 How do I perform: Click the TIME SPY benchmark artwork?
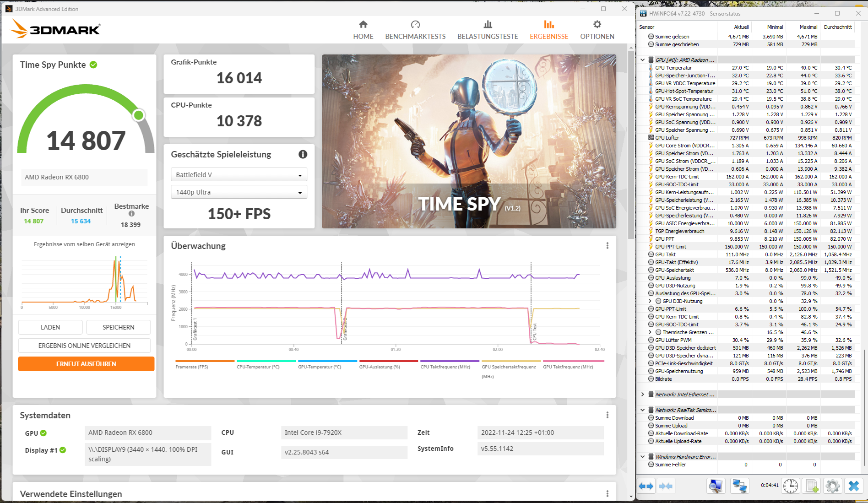(469, 141)
